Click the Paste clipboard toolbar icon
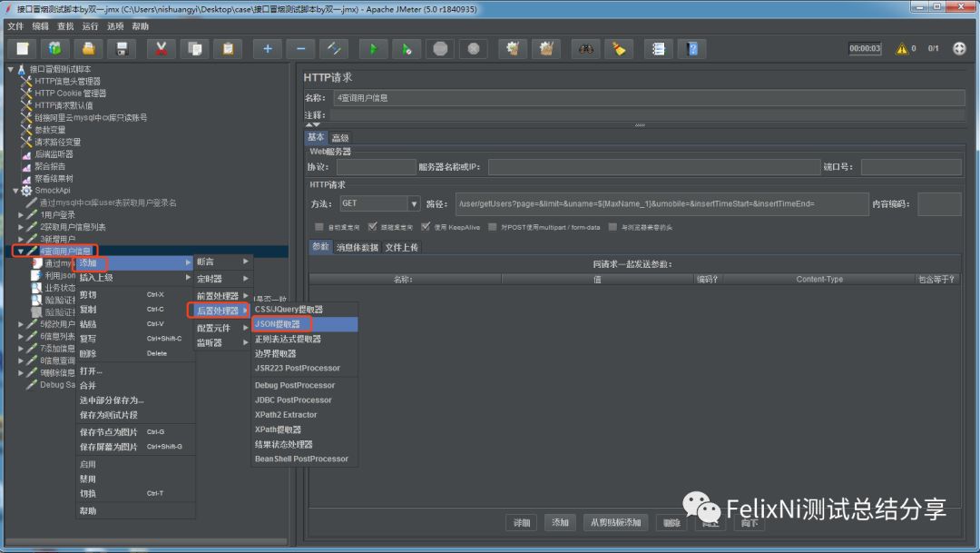This screenshot has width=980, height=553. [x=228, y=49]
